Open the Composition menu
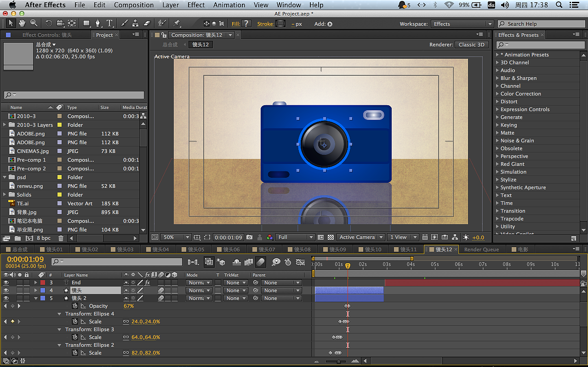Viewport: 588px width, 367px height. 134,5
